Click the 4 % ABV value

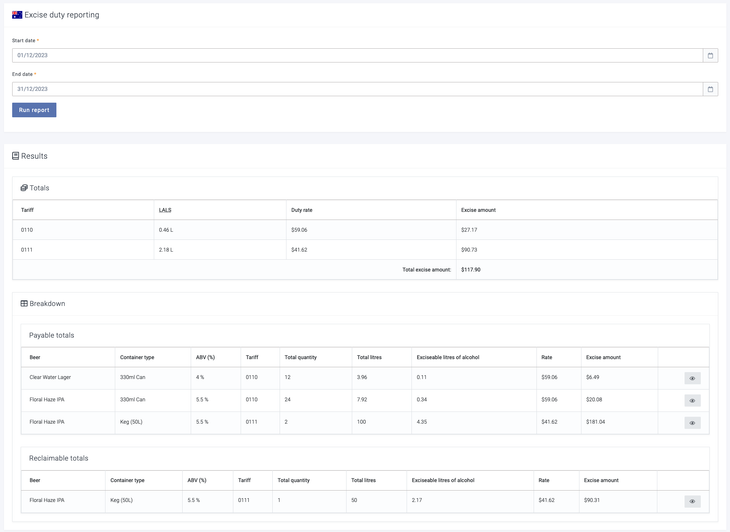200,377
